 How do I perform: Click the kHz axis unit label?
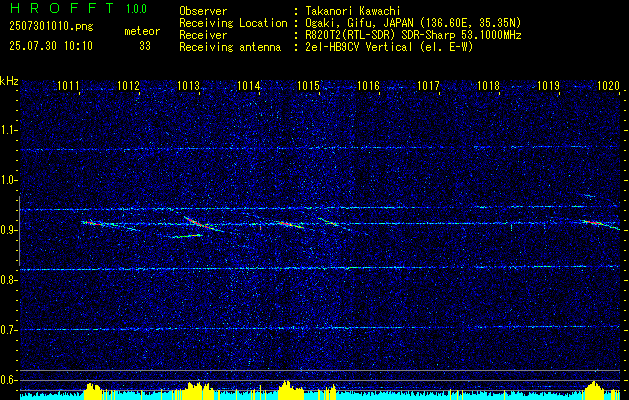pos(9,81)
